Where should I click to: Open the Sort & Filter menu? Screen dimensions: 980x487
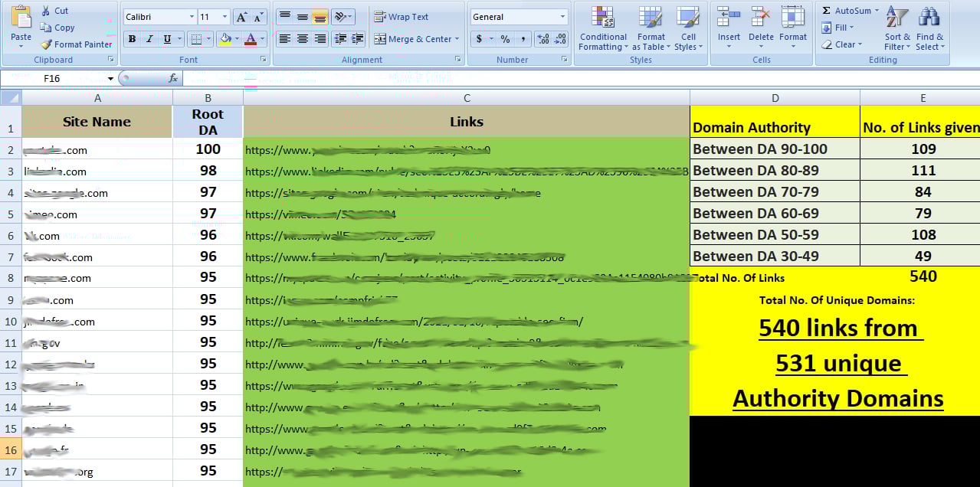(897, 28)
